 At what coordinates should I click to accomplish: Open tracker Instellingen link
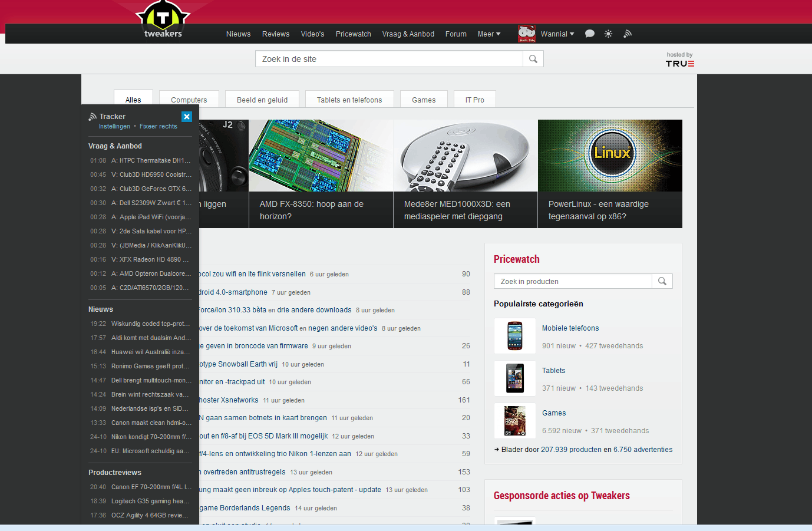point(114,126)
